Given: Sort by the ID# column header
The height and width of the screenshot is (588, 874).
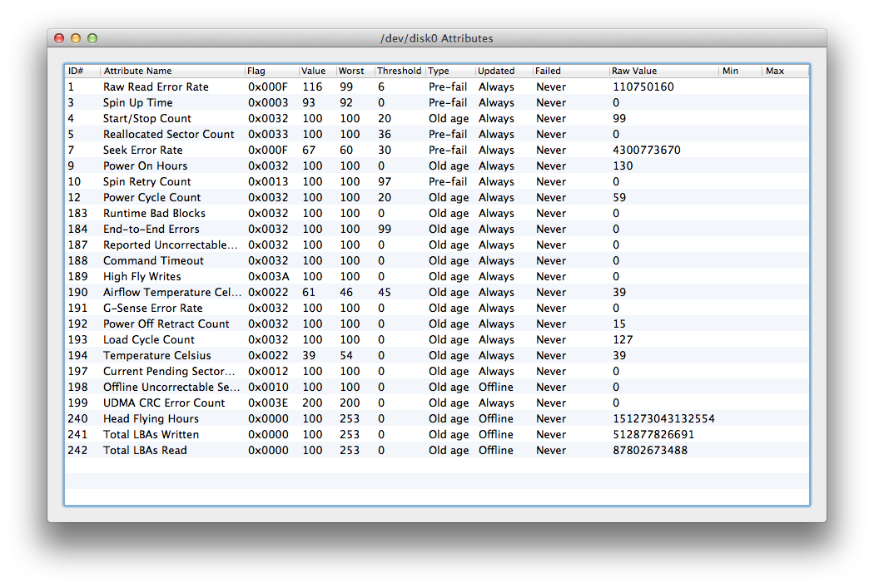Looking at the screenshot, I should tap(82, 71).
